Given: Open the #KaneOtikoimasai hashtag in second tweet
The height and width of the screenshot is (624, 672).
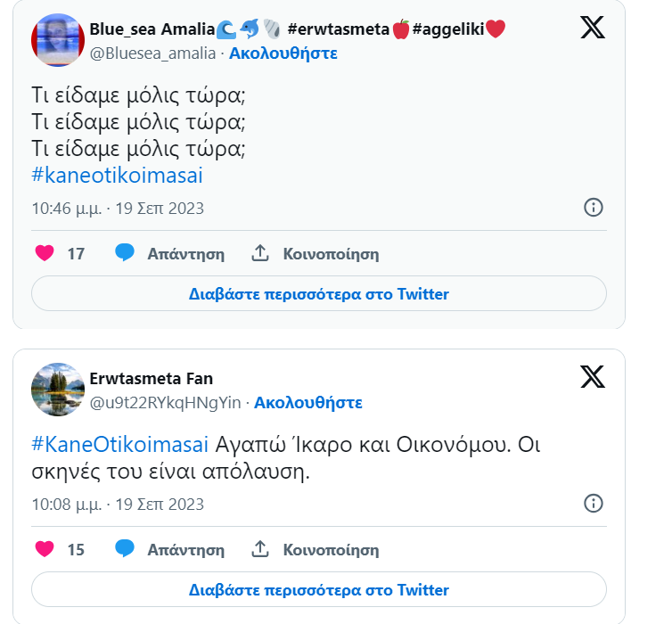Looking at the screenshot, I should (120, 444).
